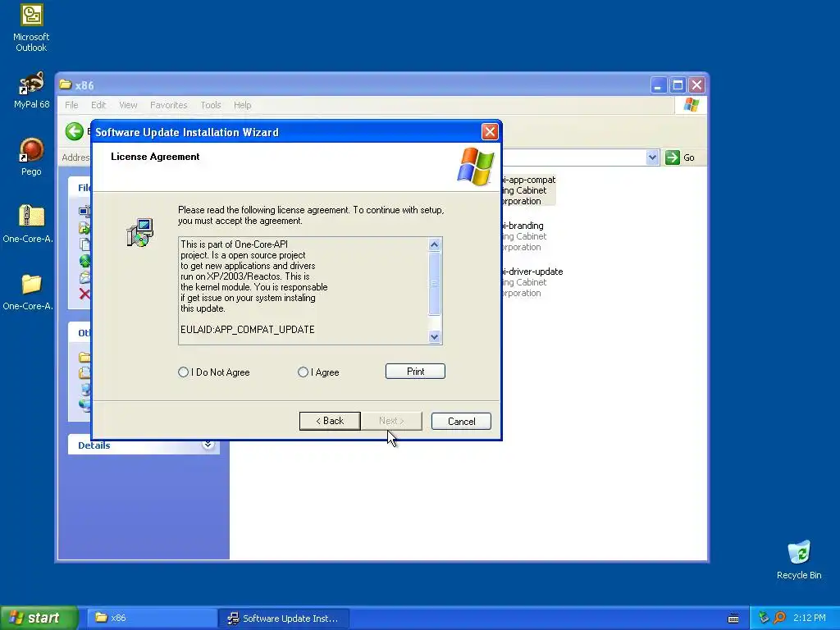Open the Recycle Bin
840x630 pixels.
(799, 560)
